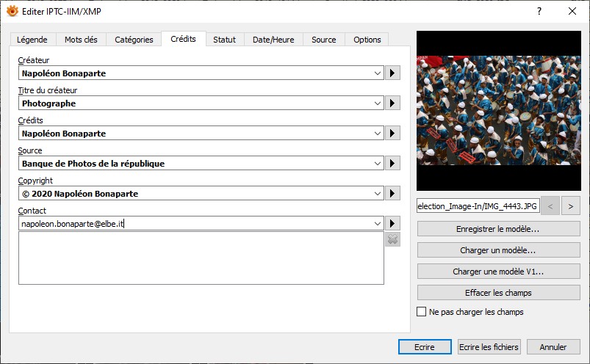Click the arrow button beside Titre du créateur

[392, 103]
